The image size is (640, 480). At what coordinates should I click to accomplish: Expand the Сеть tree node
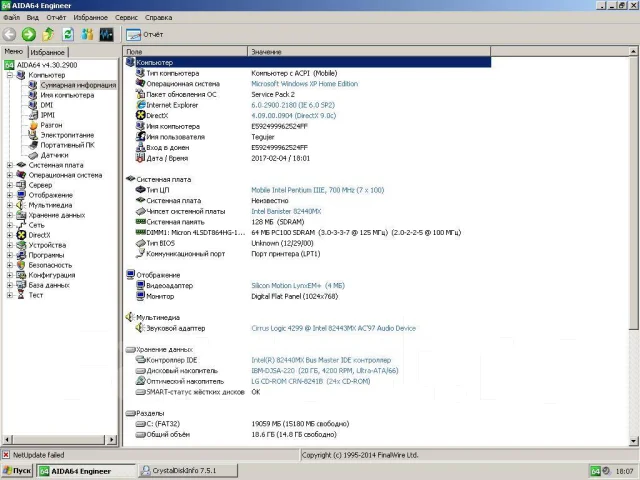point(10,225)
